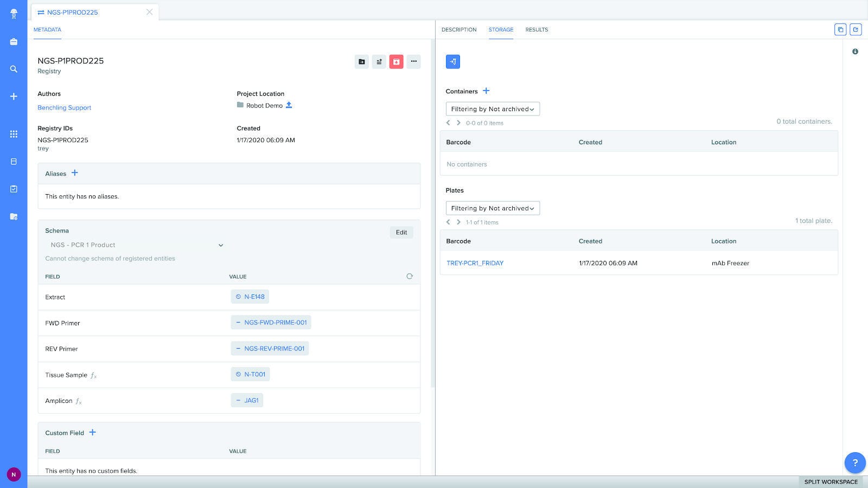This screenshot has height=488, width=868.
Task: Open the applications grid icon in sidebar
Action: click(x=14, y=134)
